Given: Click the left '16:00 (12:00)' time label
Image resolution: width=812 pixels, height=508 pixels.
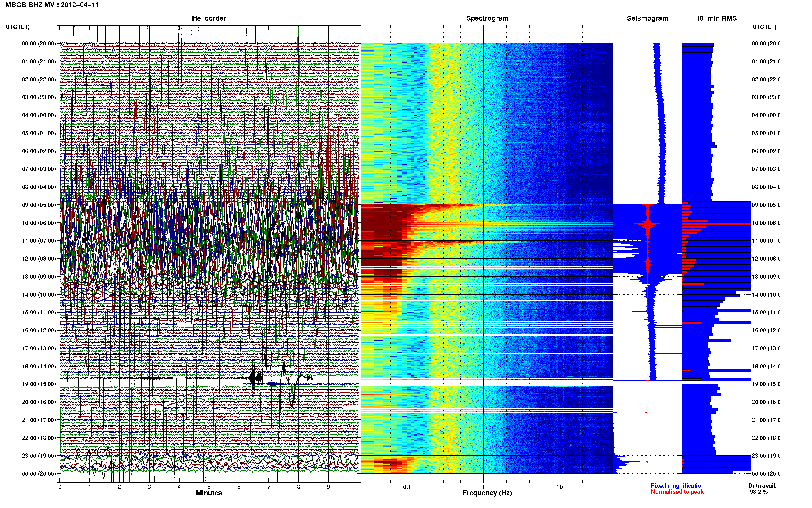Looking at the screenshot, I should coord(39,331).
